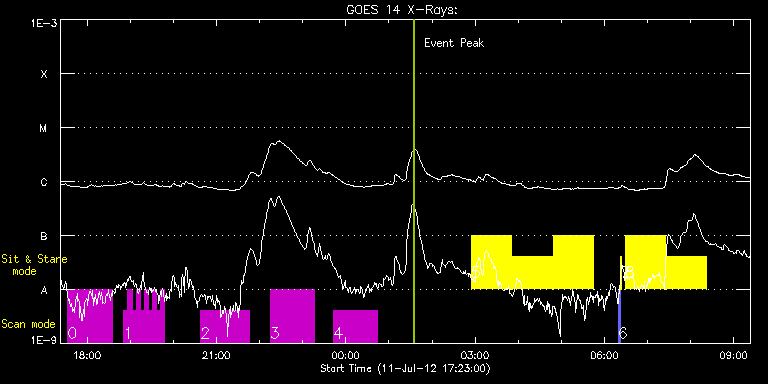768x384 pixels.
Task: Click the '1E-9' y-axis label
Action: click(44, 340)
